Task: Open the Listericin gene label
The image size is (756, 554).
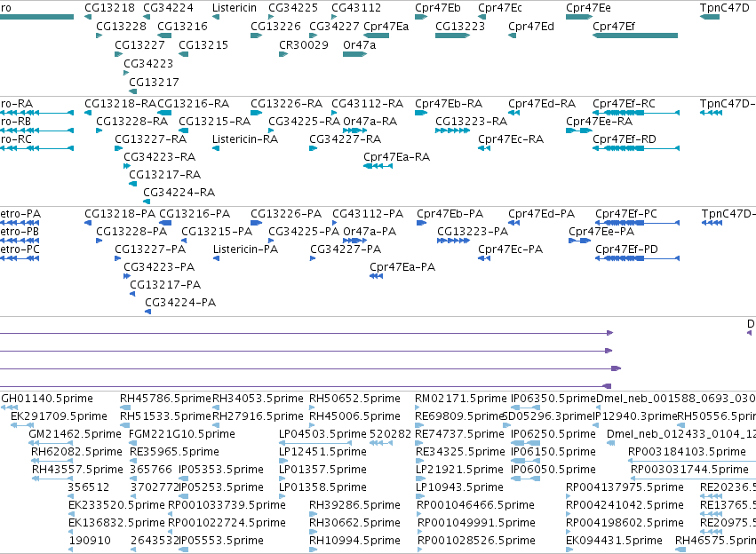Action: coord(235,8)
